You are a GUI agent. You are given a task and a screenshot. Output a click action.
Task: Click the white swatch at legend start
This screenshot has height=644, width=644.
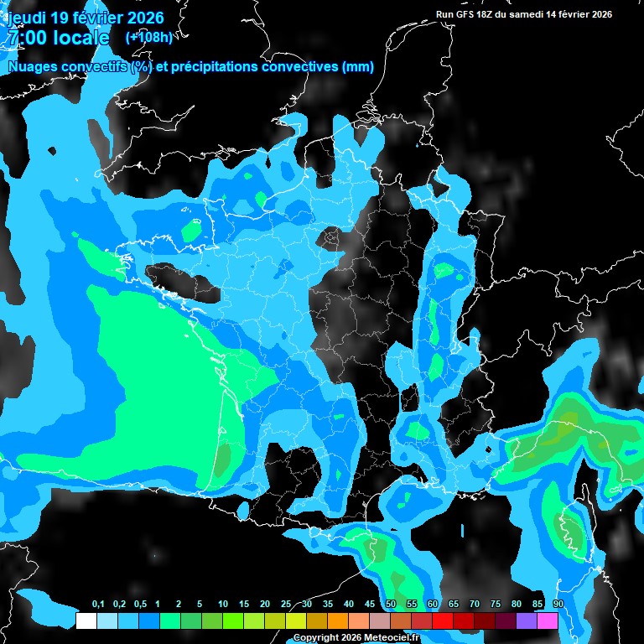coord(86,621)
